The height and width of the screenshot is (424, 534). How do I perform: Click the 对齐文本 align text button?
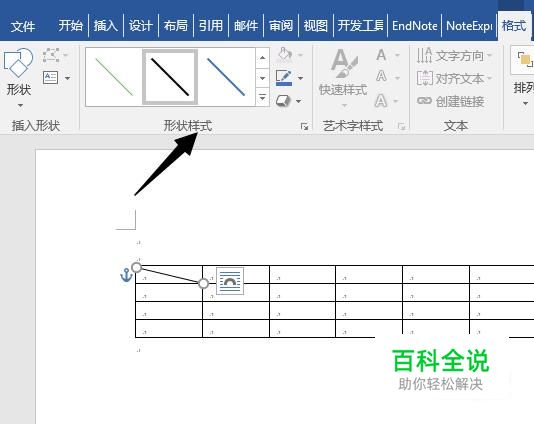tap(455, 79)
